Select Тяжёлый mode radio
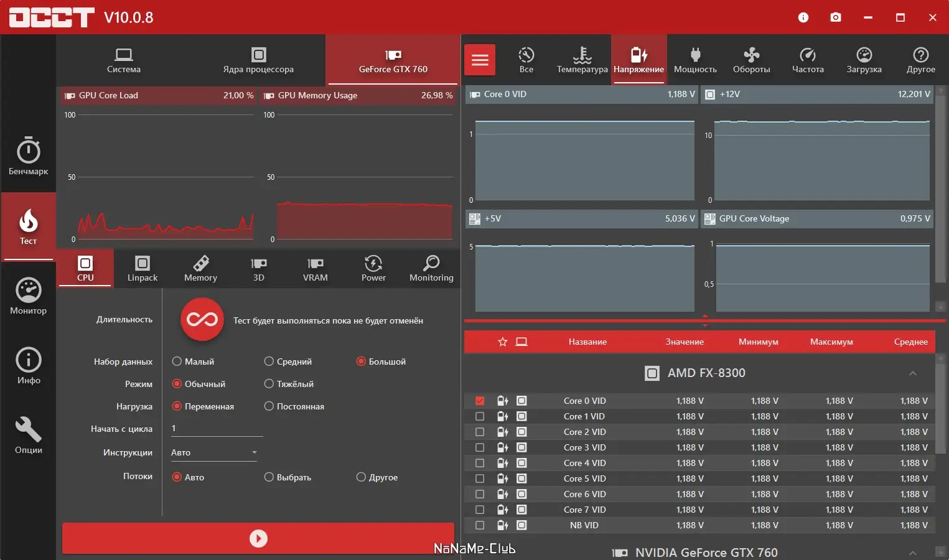Image resolution: width=949 pixels, height=560 pixels. (x=269, y=384)
